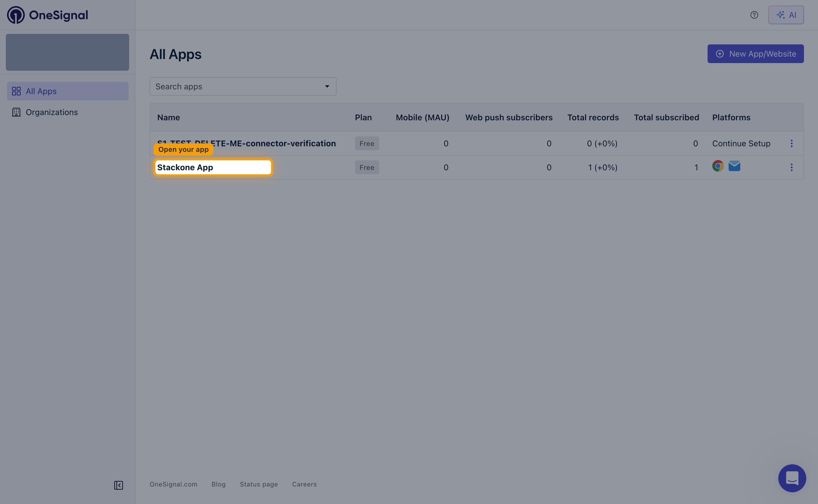Open the help question mark icon
This screenshot has height=504, width=818.
coord(754,15)
